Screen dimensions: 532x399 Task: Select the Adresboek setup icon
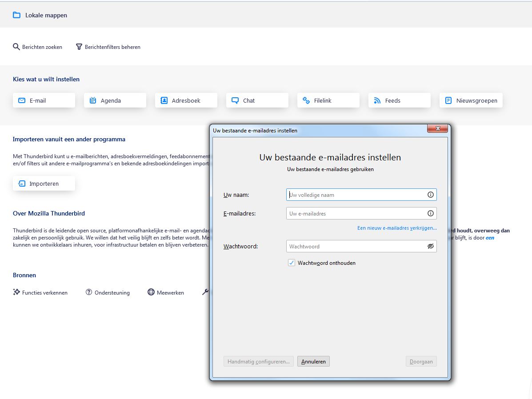coord(164,100)
